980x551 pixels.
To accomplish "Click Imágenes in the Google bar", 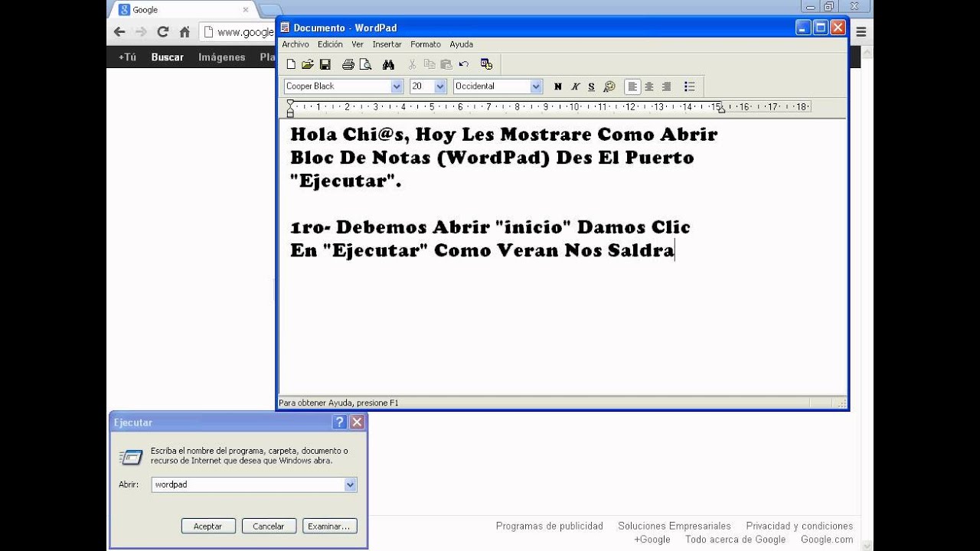I will [221, 57].
